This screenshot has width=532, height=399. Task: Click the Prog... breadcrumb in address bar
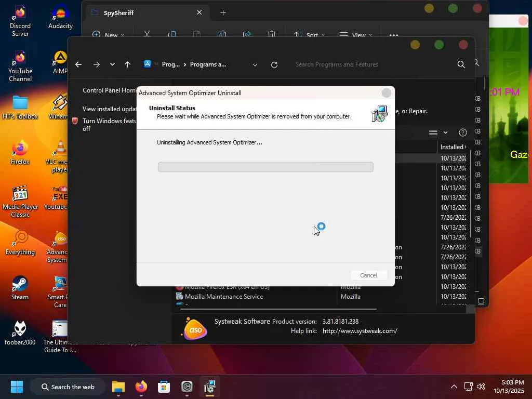point(170,64)
